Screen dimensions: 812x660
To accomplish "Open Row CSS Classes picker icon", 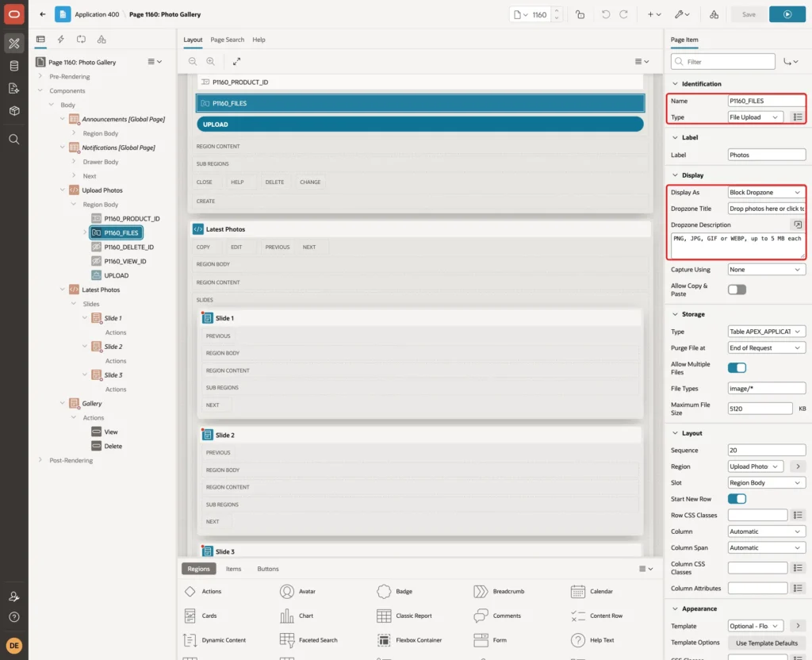I will 798,516.
